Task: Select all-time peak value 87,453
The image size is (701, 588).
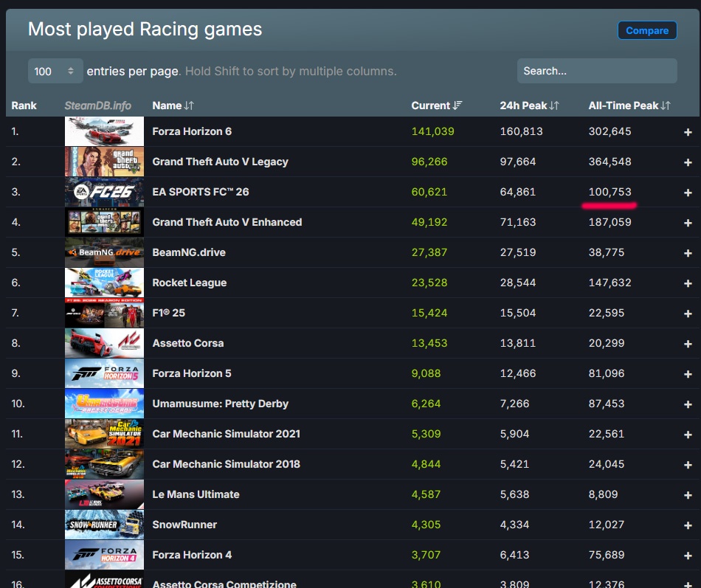Action: (607, 404)
